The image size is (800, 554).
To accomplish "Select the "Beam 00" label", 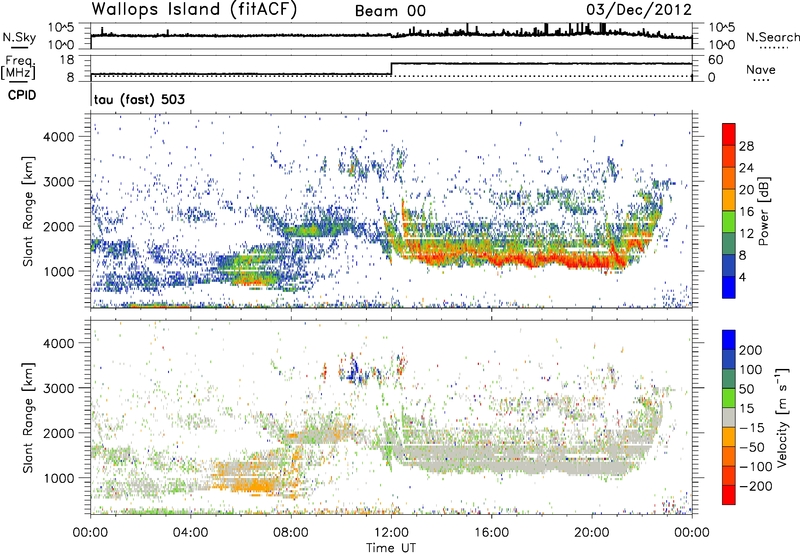I will tap(390, 11).
